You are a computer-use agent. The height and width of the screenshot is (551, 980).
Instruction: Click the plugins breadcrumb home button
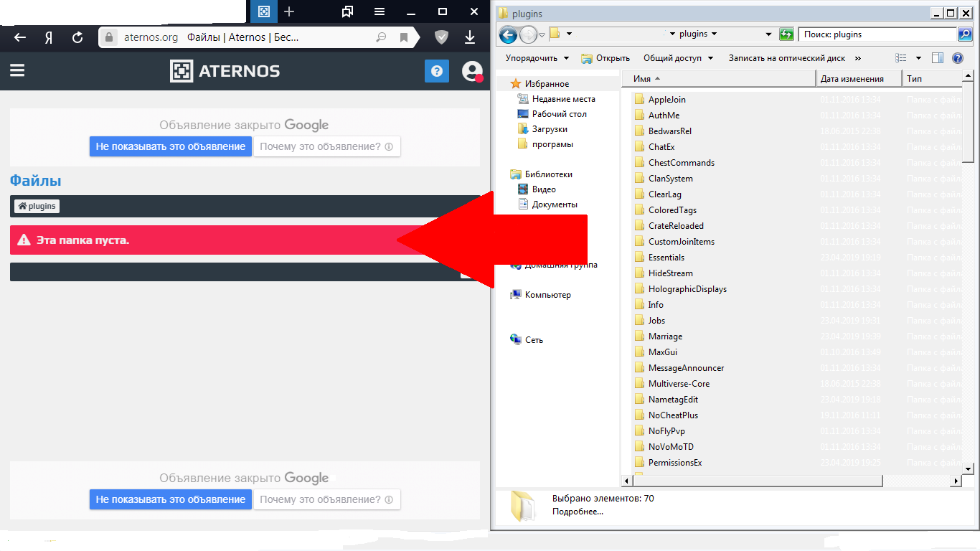[37, 206]
